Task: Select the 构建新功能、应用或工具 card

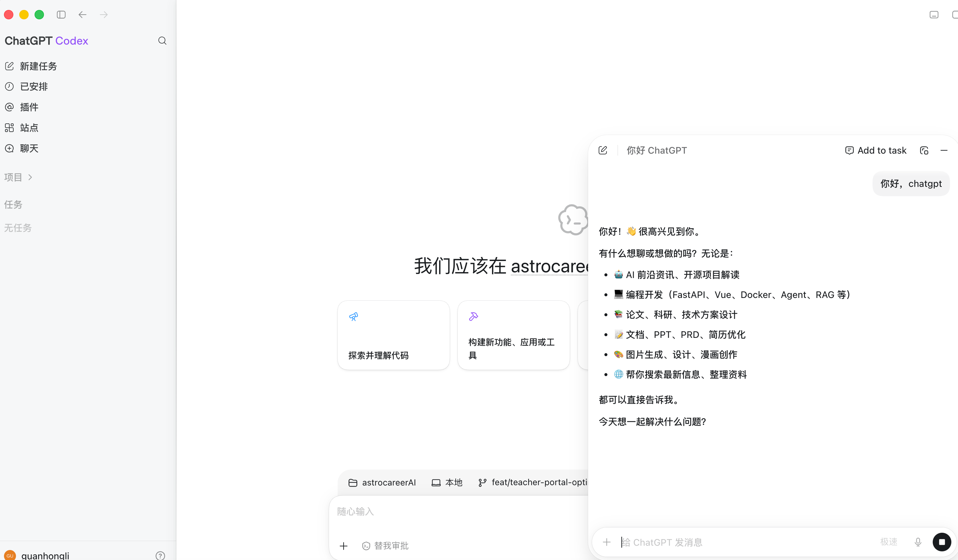Action: [x=514, y=335]
